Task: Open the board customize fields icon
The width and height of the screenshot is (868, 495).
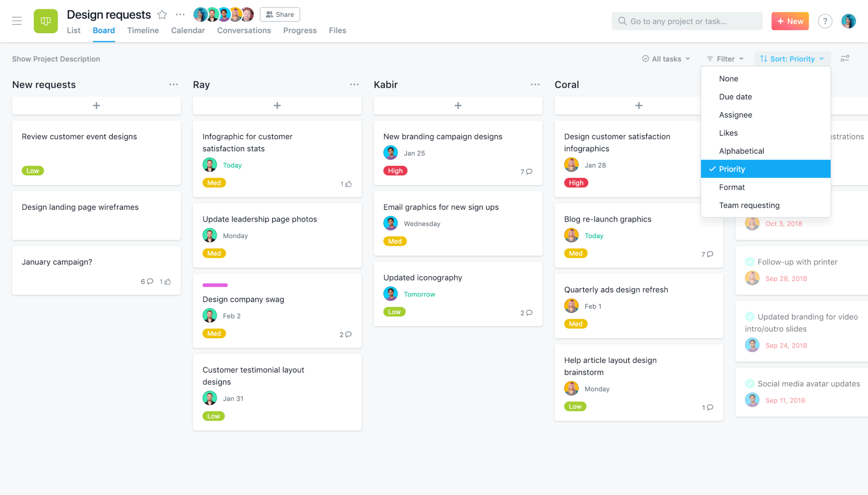Action: coord(845,58)
